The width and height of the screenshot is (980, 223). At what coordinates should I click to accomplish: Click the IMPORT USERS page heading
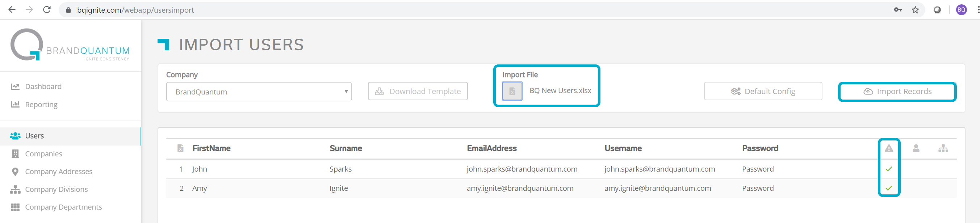pyautogui.click(x=241, y=45)
